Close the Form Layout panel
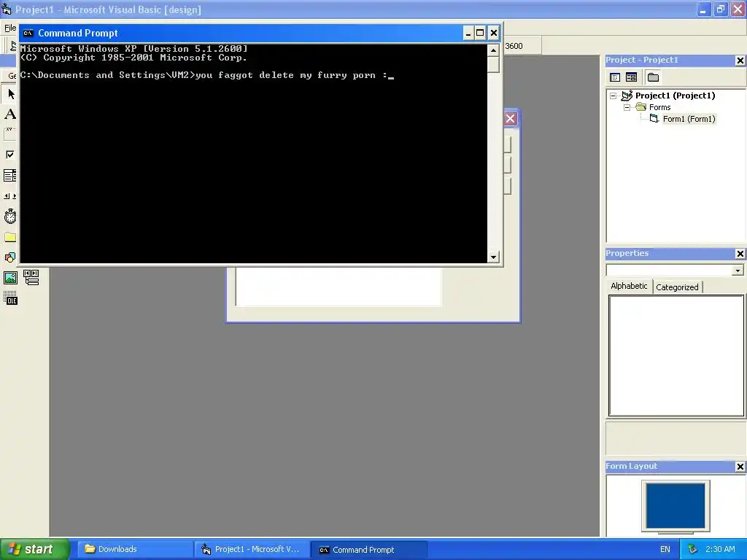Image resolution: width=747 pixels, height=560 pixels. pos(740,467)
